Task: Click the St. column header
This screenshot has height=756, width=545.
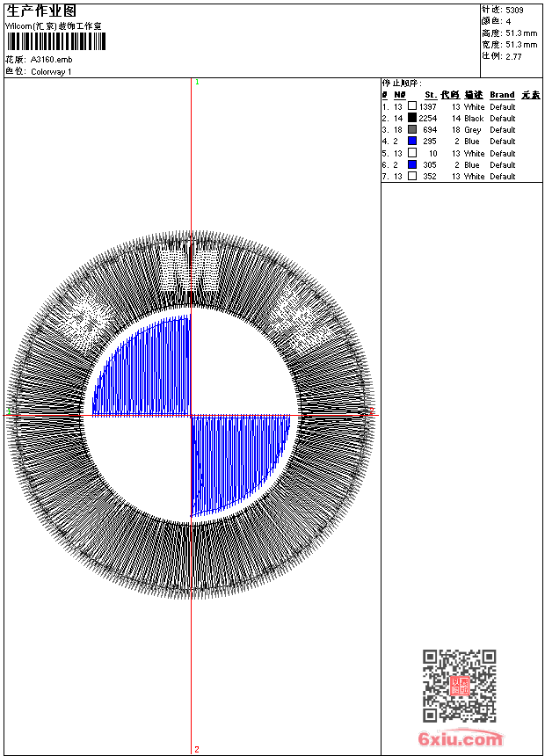Action: click(431, 95)
